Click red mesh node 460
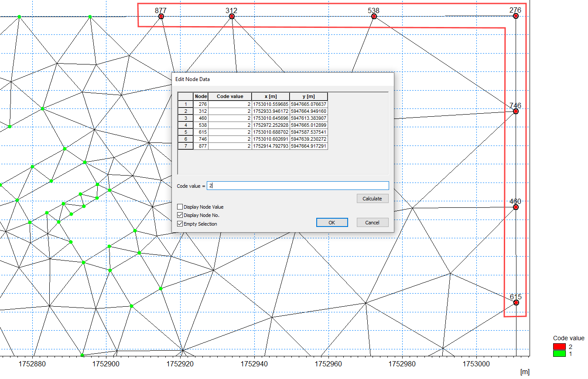Screen dimensions: 588x379 click(x=516, y=207)
